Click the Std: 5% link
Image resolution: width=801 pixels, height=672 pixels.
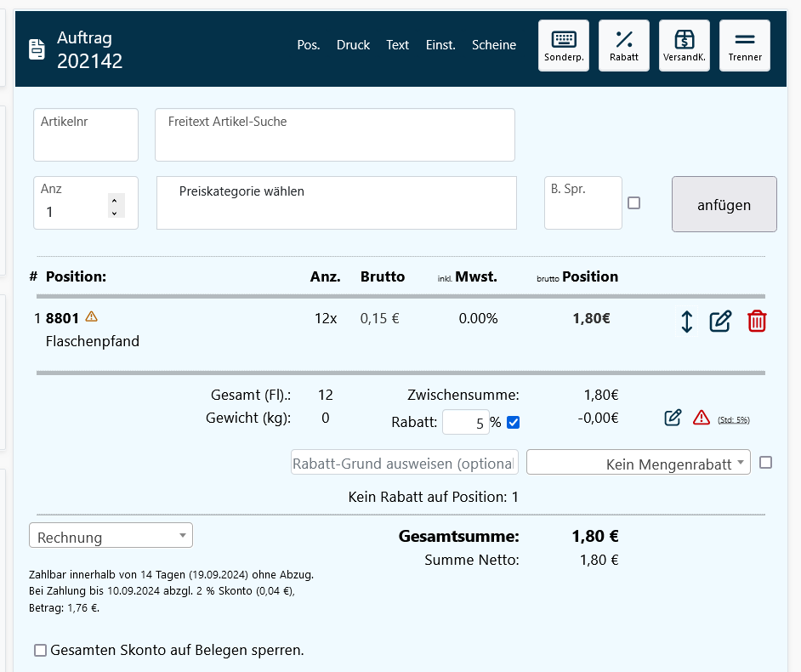[734, 420]
